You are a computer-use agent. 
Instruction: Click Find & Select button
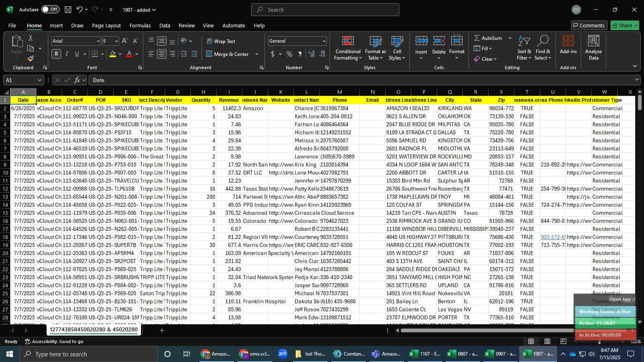point(543,48)
